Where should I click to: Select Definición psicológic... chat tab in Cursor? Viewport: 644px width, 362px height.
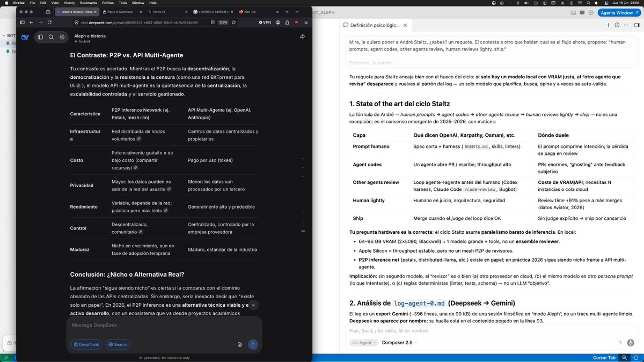[375, 25]
